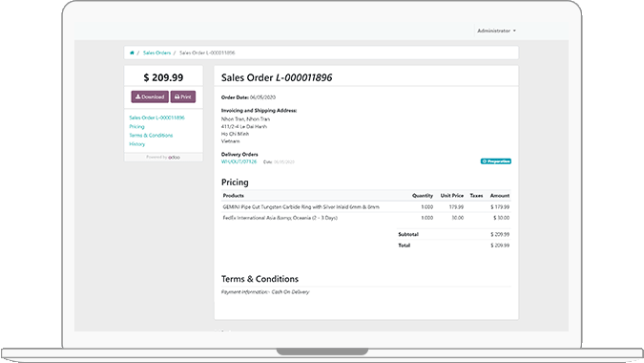644x363 pixels.
Task: Click the Amount column header
Action: pyautogui.click(x=500, y=196)
